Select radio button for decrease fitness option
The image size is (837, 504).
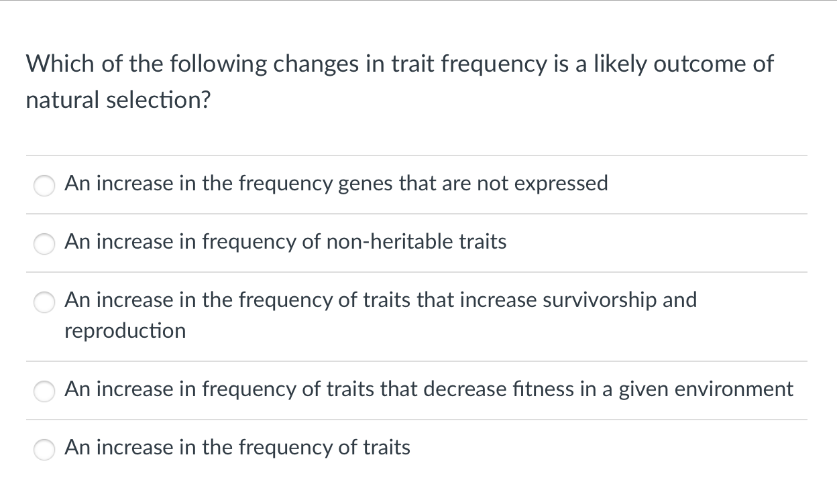pos(44,391)
